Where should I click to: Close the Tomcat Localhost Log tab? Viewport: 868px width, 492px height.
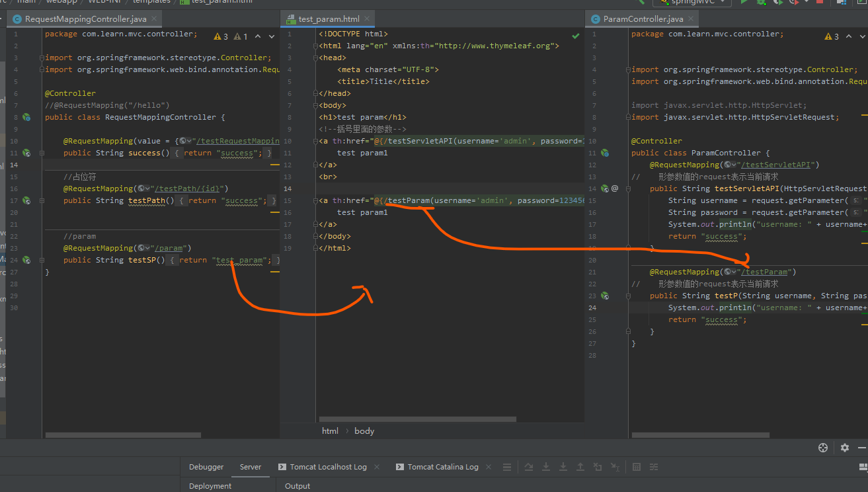(x=377, y=467)
